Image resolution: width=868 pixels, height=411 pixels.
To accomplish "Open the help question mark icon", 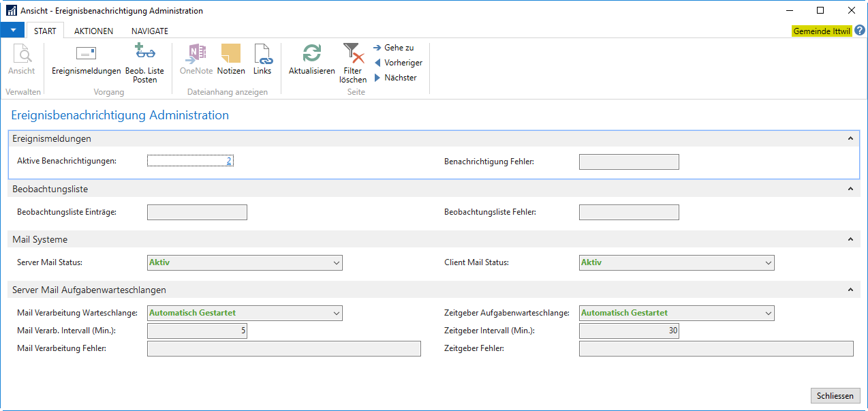I will coord(860,31).
